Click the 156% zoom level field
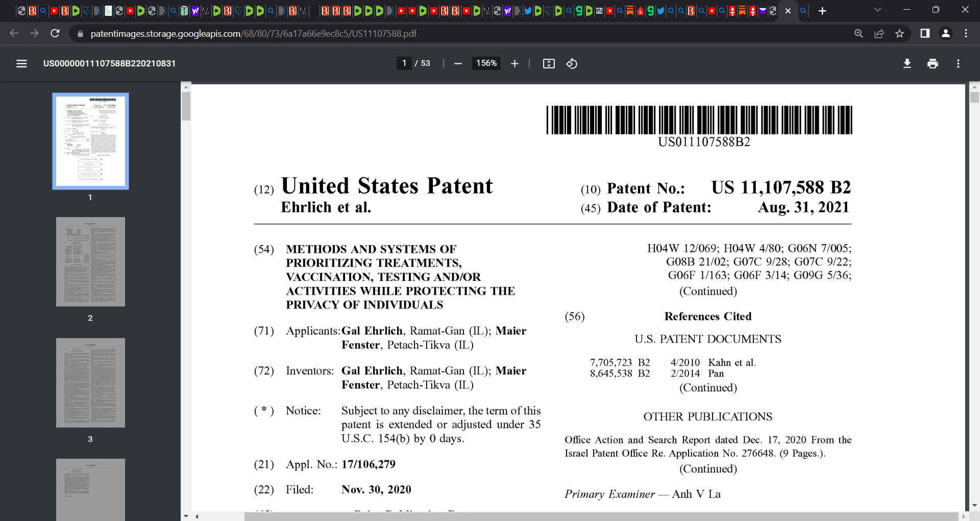Viewport: 980px width, 521px height. tap(486, 63)
